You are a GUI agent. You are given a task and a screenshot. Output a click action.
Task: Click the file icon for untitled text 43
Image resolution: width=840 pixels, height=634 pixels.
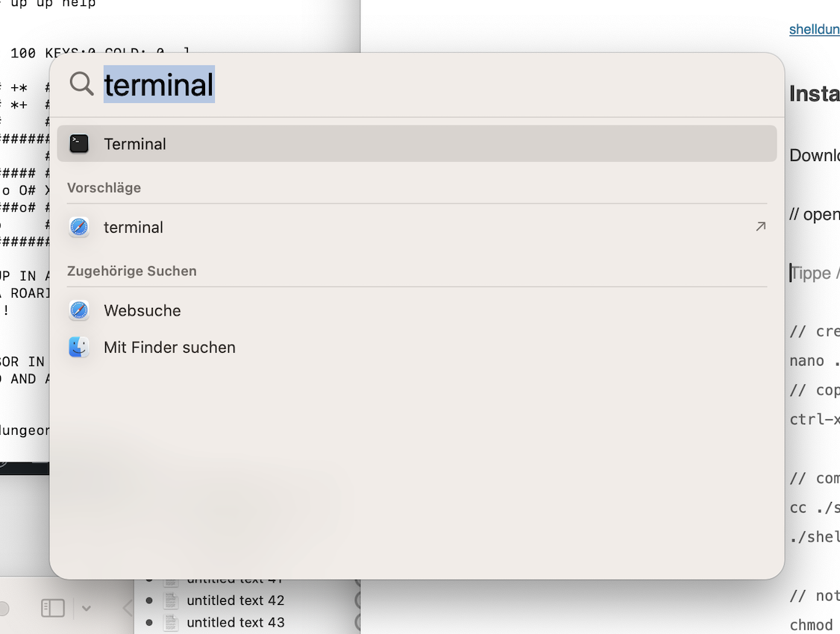pyautogui.click(x=172, y=622)
